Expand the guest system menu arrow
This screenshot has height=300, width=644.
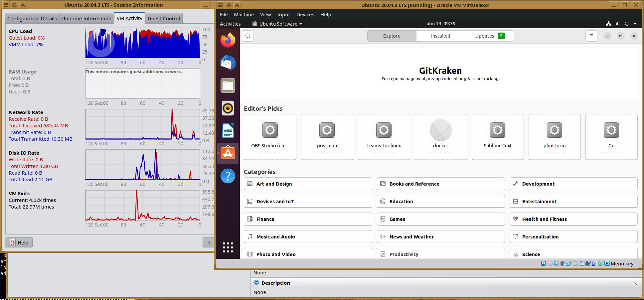[x=635, y=24]
